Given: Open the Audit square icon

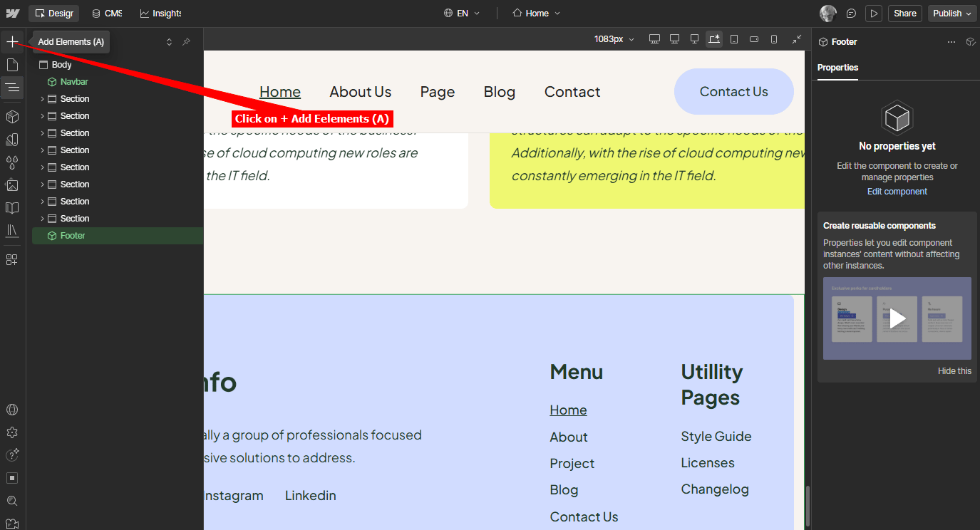Looking at the screenshot, I should (x=12, y=478).
